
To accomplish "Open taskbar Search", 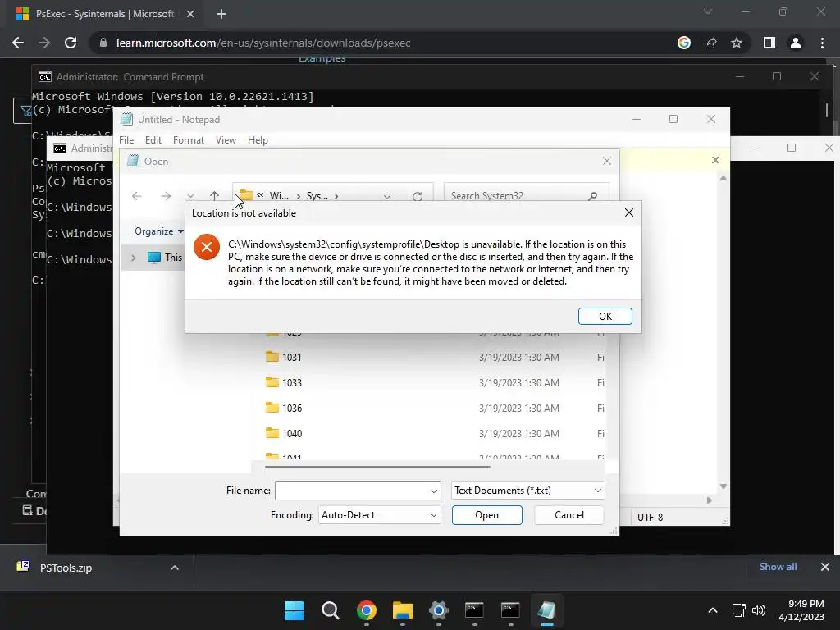I will 330,610.
